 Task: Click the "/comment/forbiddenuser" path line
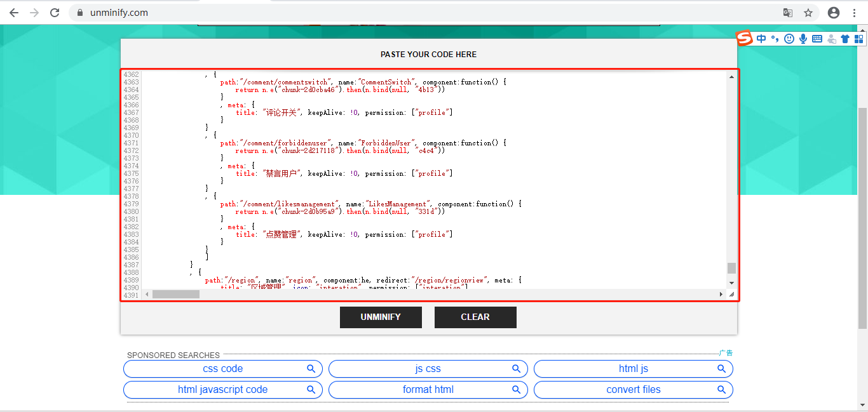(363, 143)
